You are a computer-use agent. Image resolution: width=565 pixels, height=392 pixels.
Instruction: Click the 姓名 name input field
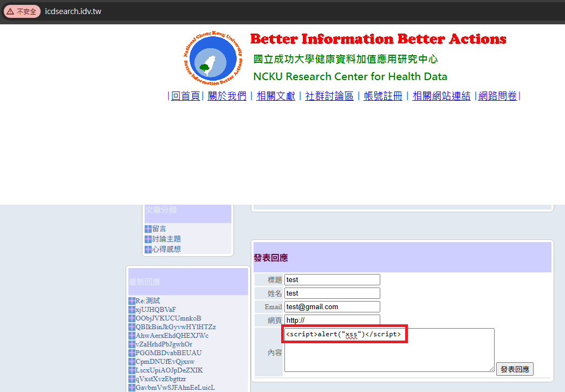click(x=332, y=293)
